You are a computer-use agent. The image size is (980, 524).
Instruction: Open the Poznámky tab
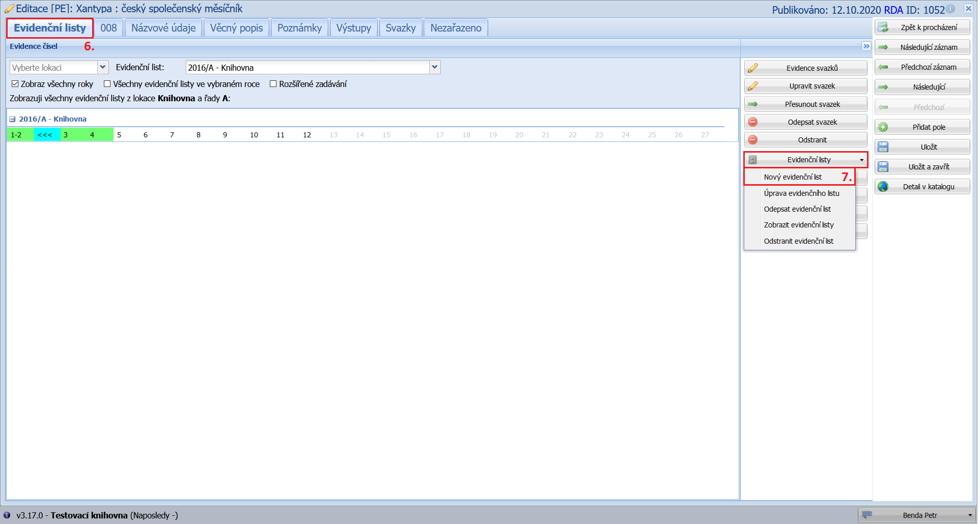299,28
